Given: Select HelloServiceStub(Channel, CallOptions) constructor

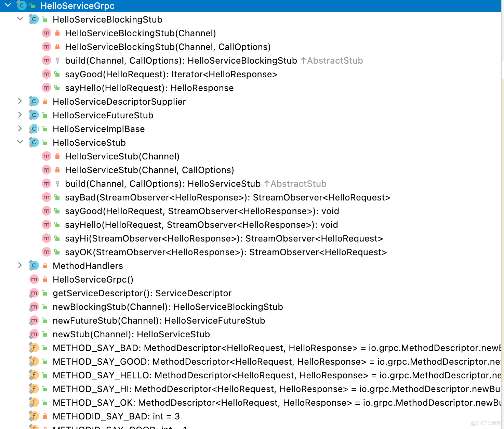Looking at the screenshot, I should (x=251, y=170).
